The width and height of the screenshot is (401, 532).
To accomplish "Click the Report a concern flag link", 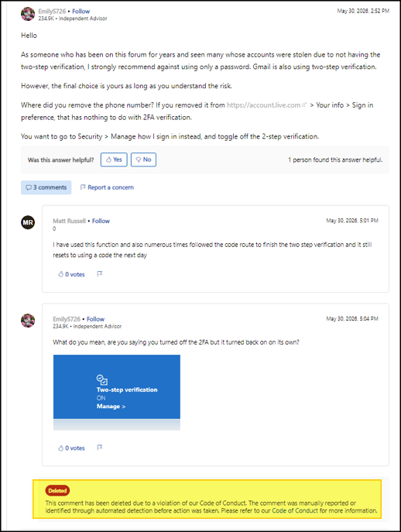I will (x=107, y=187).
